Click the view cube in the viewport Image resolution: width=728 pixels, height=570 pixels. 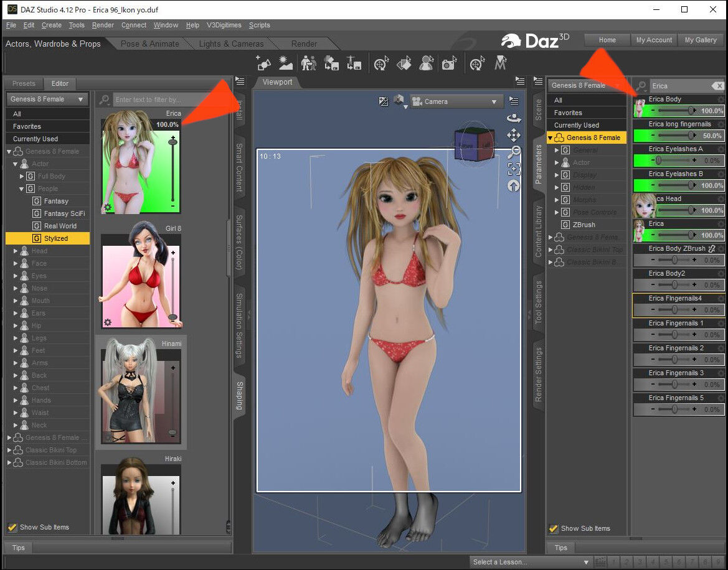tap(473, 145)
